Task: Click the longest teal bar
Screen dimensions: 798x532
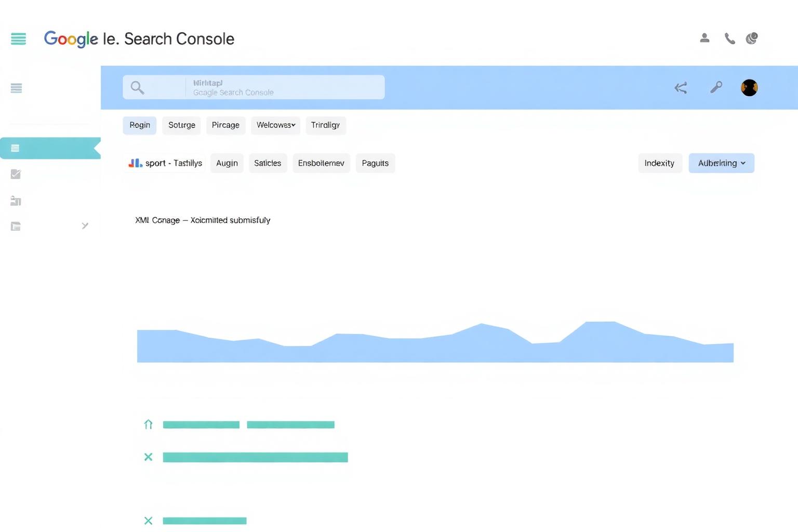Action: [x=255, y=457]
